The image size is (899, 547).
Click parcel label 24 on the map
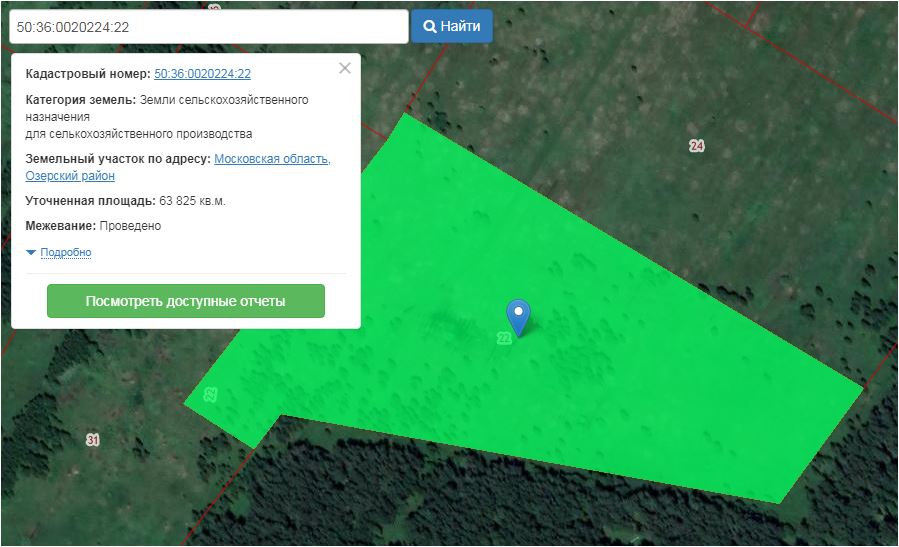click(x=697, y=146)
